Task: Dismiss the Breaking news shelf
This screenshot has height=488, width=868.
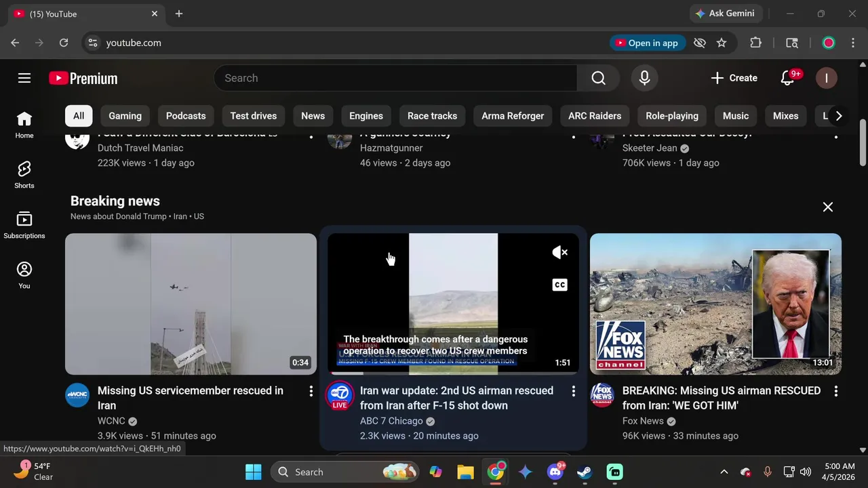Action: click(828, 207)
